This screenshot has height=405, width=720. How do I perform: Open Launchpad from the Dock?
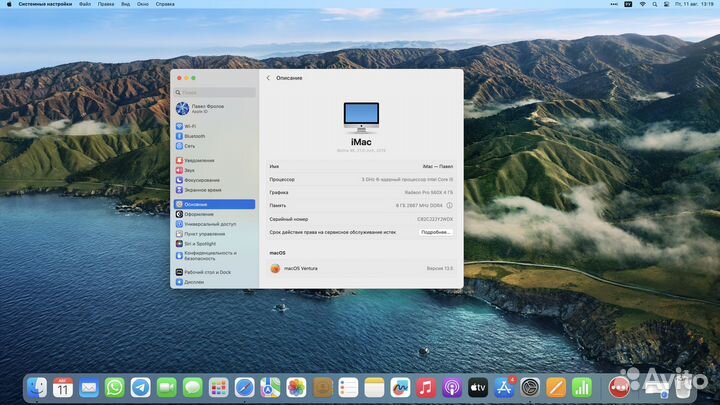point(219,388)
